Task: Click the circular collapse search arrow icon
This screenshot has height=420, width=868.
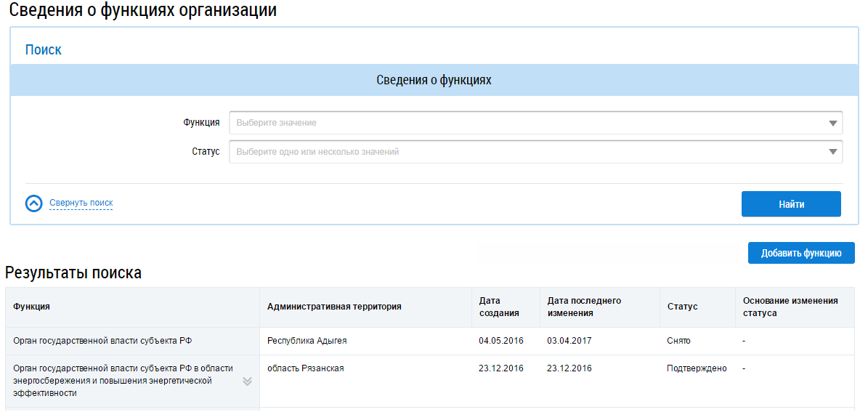Action: pos(34,203)
